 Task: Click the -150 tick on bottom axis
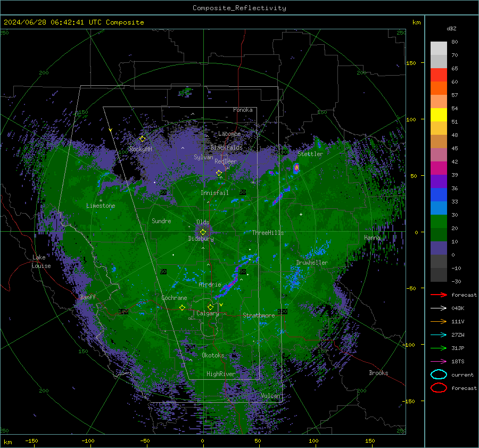click(31, 441)
